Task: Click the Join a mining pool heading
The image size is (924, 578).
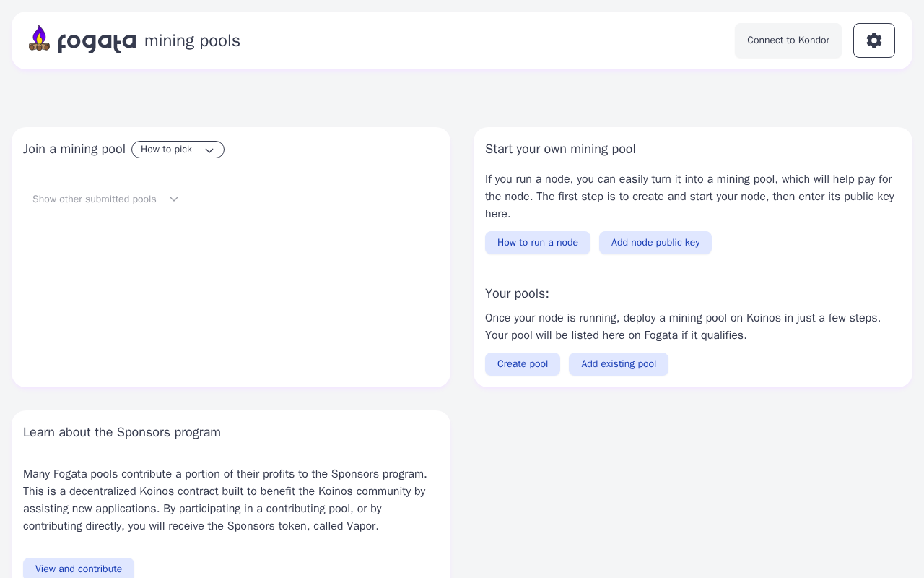Action: [74, 150]
